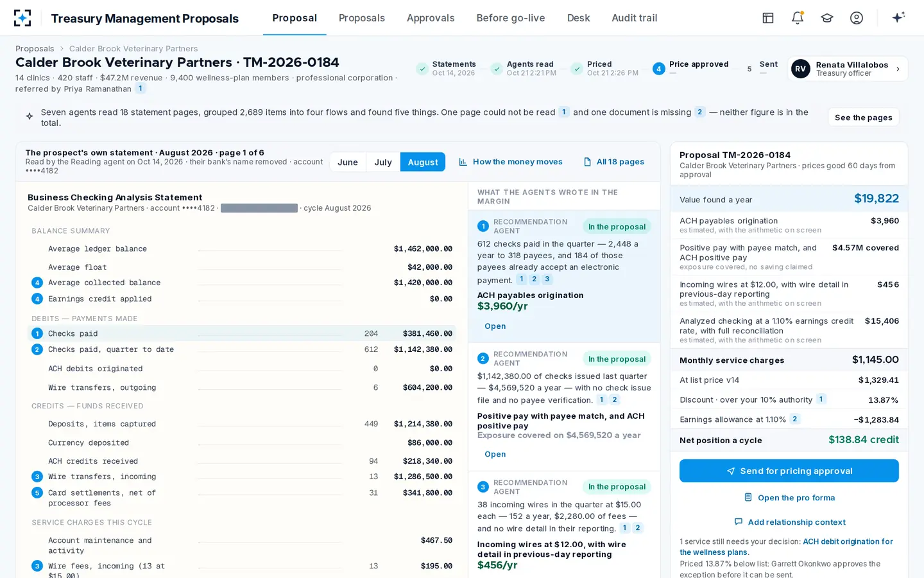Open the notifications bell
The width and height of the screenshot is (924, 578).
tap(798, 18)
